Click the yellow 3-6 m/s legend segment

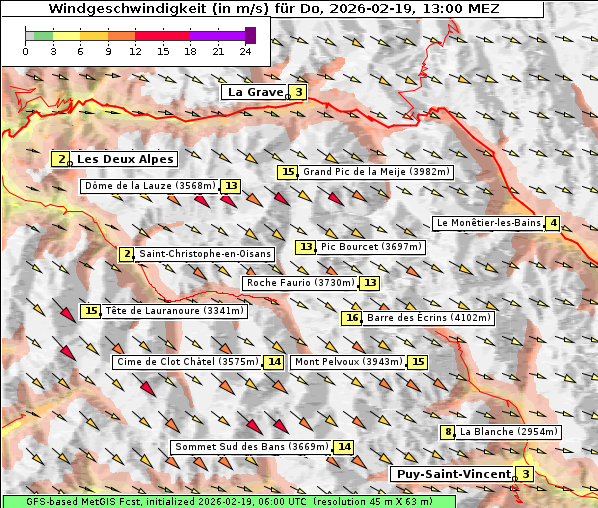pyautogui.click(x=66, y=36)
